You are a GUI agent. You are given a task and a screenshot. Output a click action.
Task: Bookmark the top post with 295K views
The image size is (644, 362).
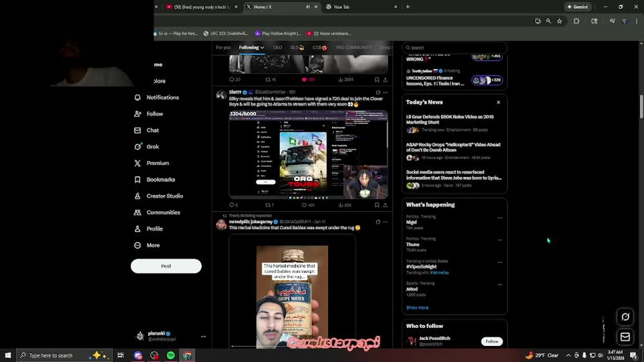click(x=377, y=79)
